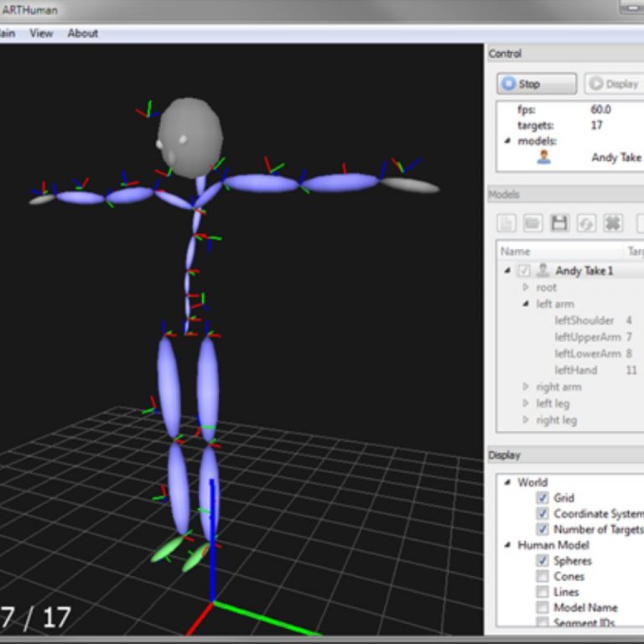Click the puzzle-piece icon in Models toolbar
644x644 pixels.
coord(613,223)
